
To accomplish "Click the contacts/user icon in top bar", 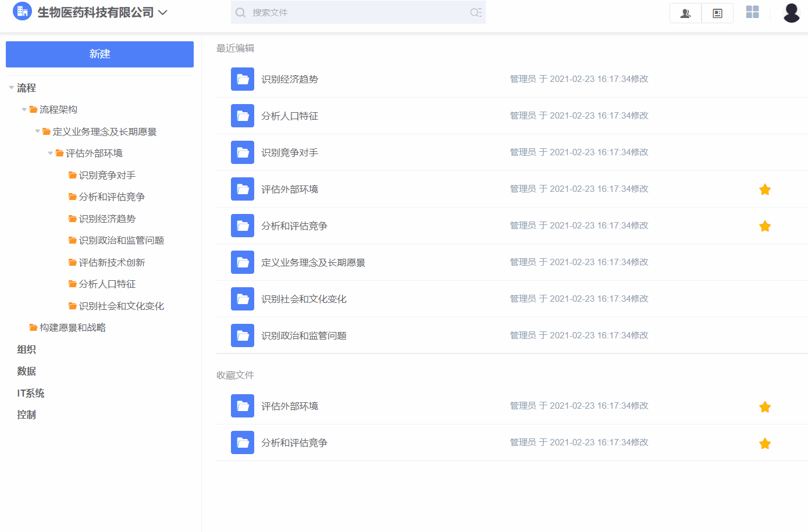I will [x=685, y=13].
